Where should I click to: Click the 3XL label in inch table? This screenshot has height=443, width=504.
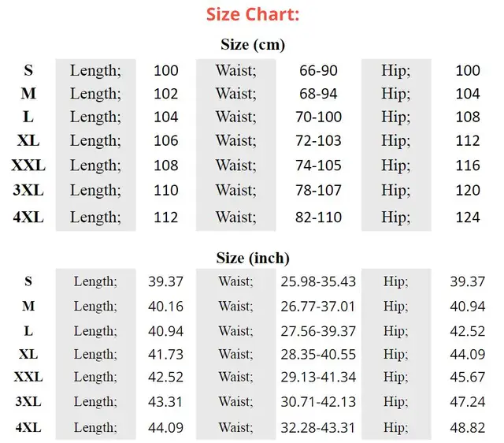tap(28, 401)
